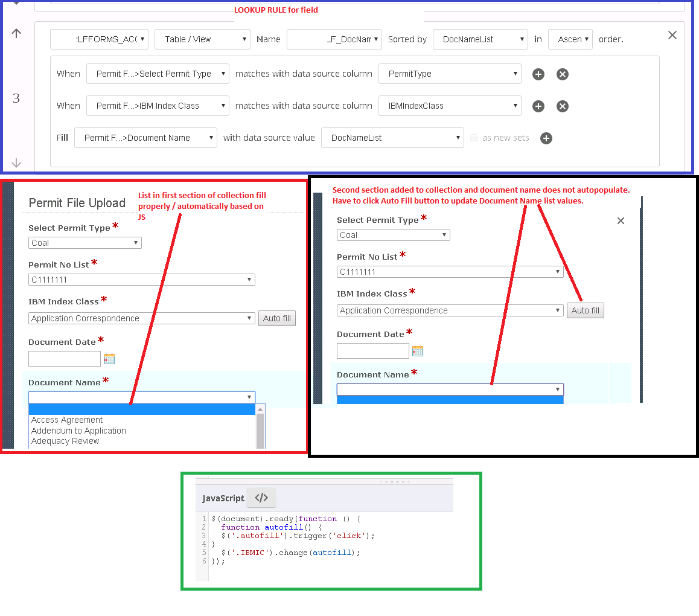Enable the 'as new sets' checkbox

[474, 138]
